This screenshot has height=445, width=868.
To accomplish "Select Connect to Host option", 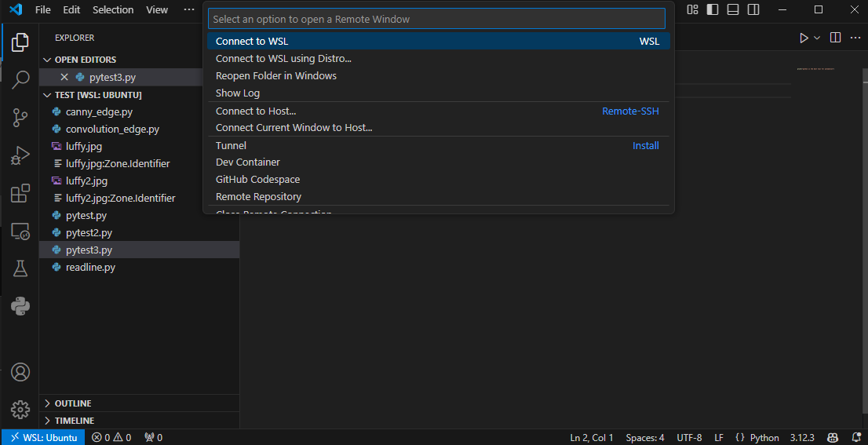I will pos(439,111).
